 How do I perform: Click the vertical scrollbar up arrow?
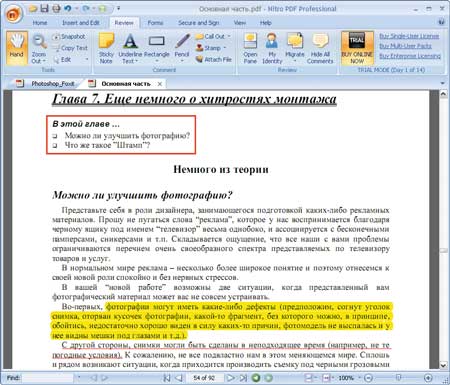(443, 94)
